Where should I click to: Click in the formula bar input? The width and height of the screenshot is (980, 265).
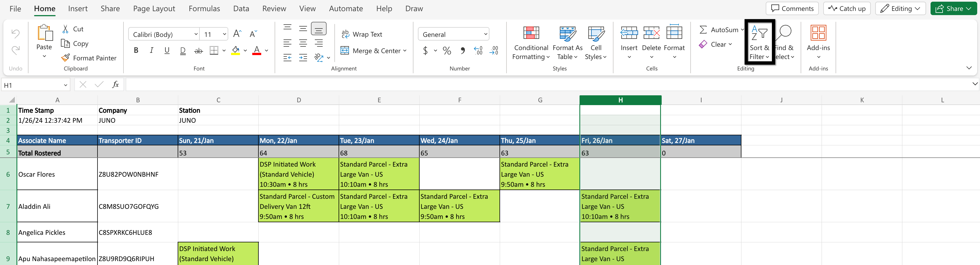tap(548, 84)
